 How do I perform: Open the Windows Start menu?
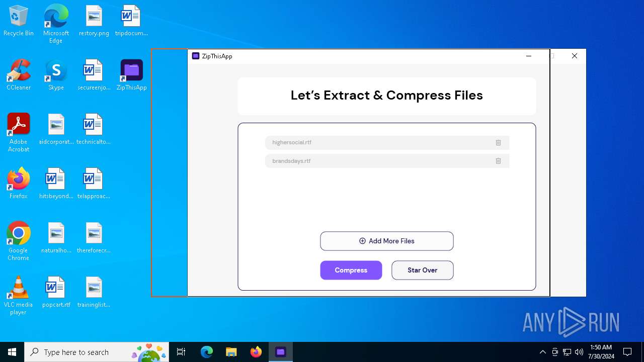coord(12,352)
